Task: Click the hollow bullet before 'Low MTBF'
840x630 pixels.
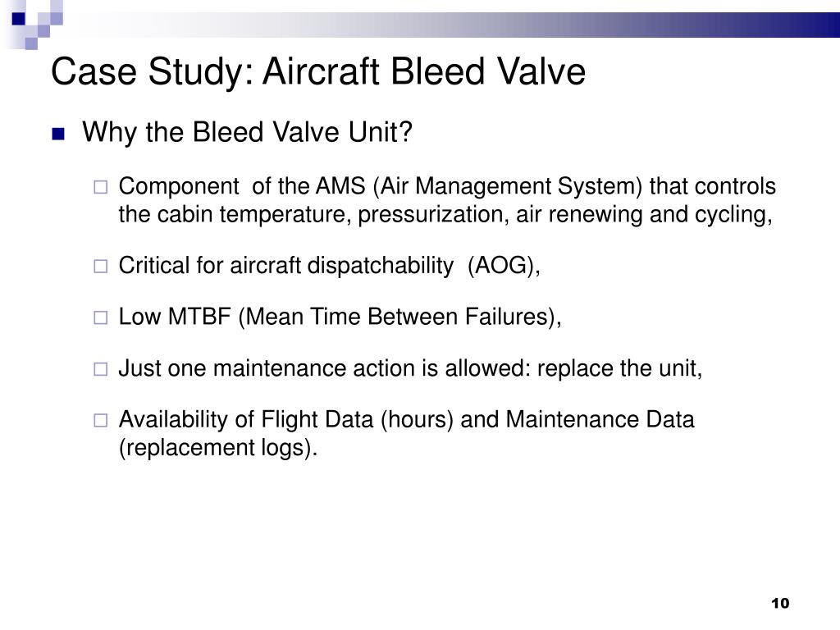Action: point(101,317)
